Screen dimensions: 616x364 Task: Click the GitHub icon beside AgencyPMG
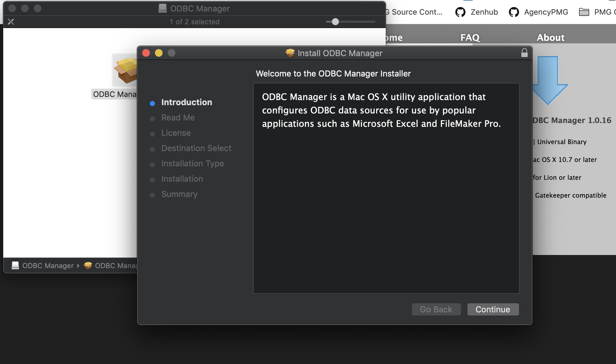click(514, 12)
